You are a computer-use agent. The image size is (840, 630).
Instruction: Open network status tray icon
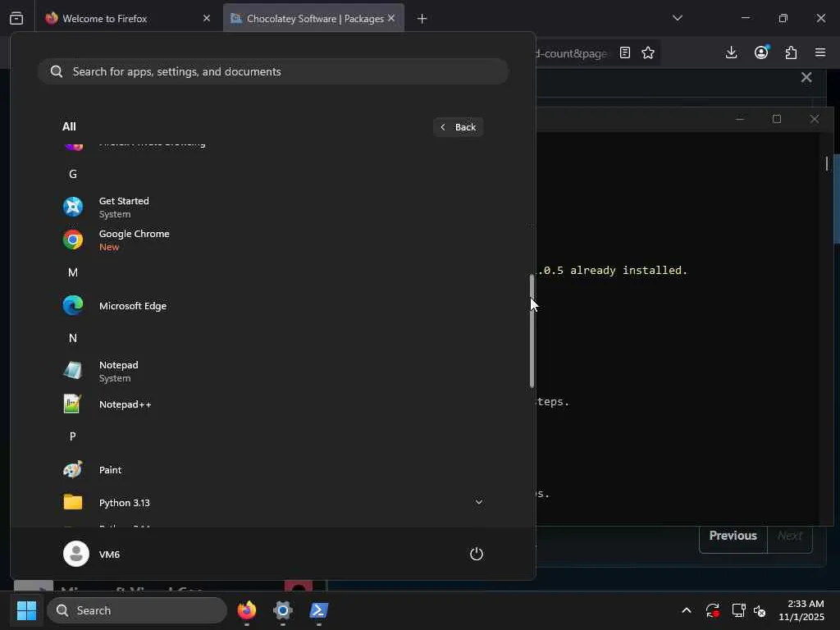click(x=738, y=610)
